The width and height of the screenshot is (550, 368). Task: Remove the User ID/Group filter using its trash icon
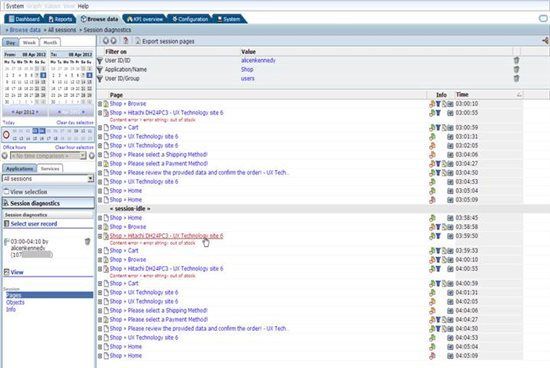(516, 78)
